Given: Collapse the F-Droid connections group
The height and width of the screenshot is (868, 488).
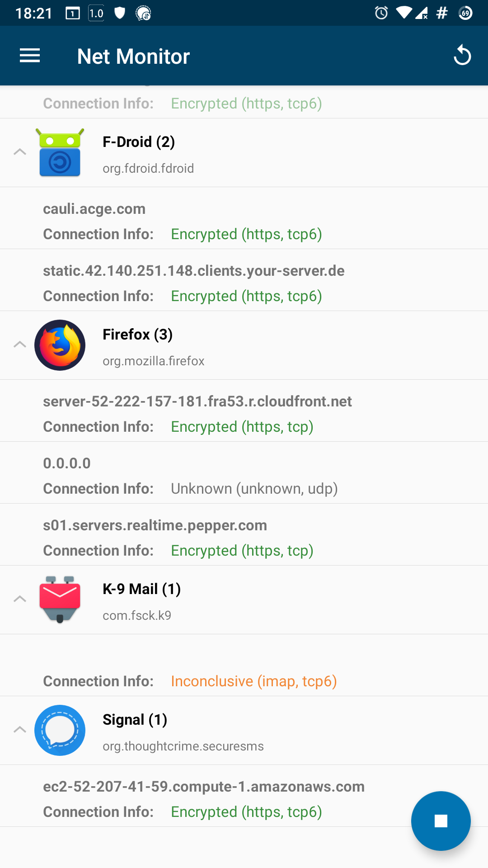Looking at the screenshot, I should pyautogui.click(x=20, y=152).
